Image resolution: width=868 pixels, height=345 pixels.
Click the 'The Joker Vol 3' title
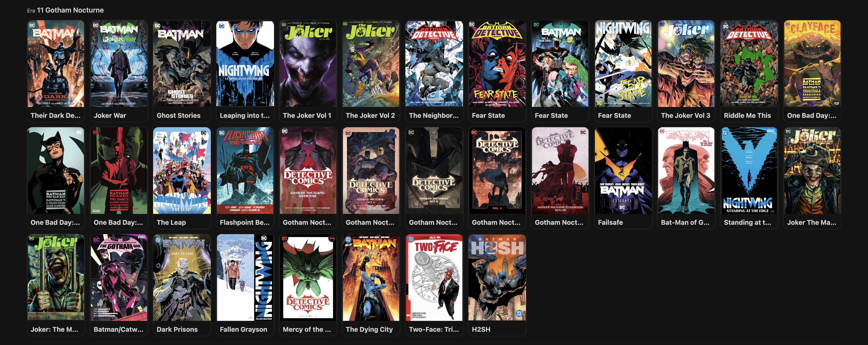(685, 116)
